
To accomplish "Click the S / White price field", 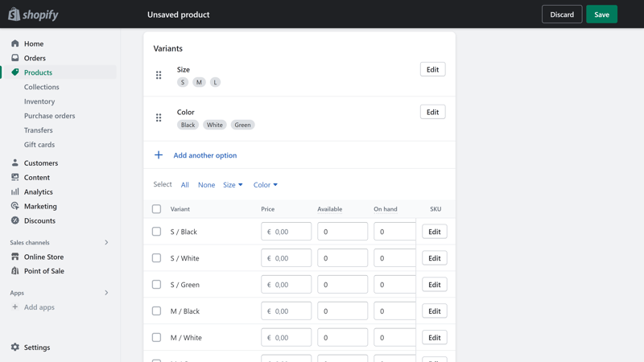I will tap(287, 258).
